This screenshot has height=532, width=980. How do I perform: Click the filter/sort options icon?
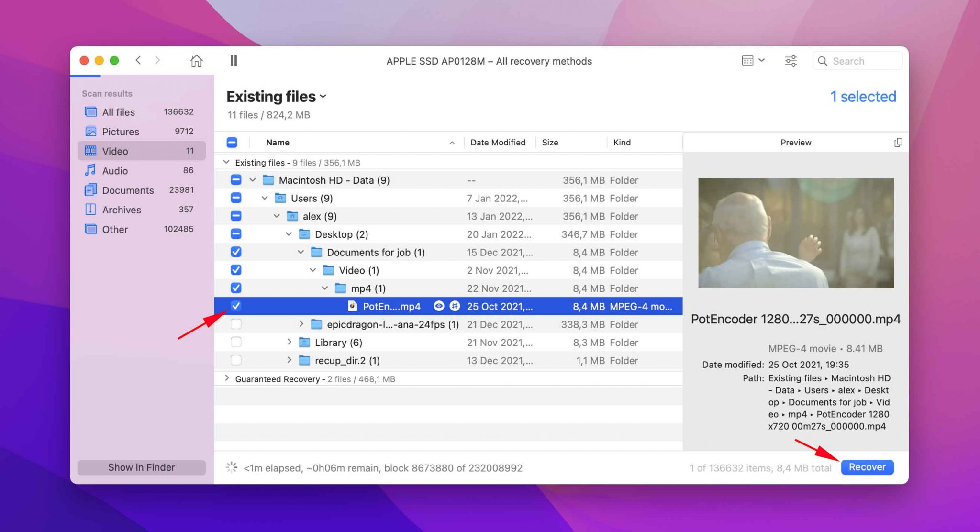point(791,60)
